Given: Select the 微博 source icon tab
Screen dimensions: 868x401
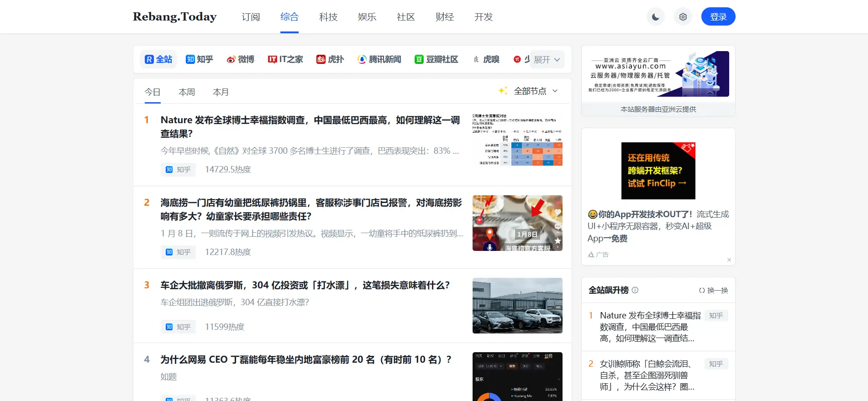Looking at the screenshot, I should pos(241,59).
